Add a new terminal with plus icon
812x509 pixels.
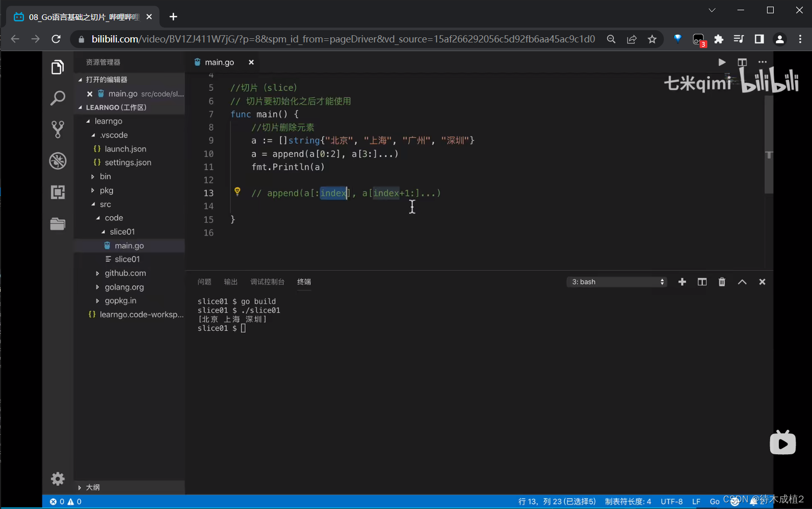(x=682, y=282)
